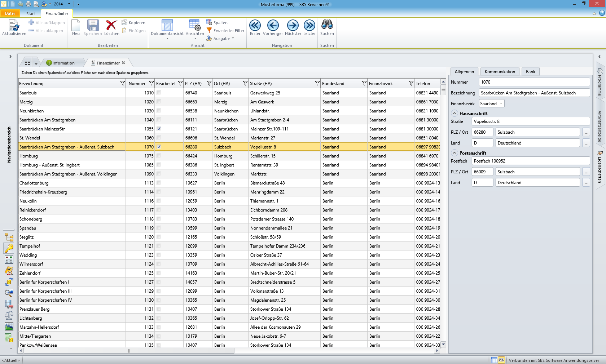This screenshot has width=606, height=364.
Task: Click the Nächster navigation arrow
Action: [x=293, y=26]
